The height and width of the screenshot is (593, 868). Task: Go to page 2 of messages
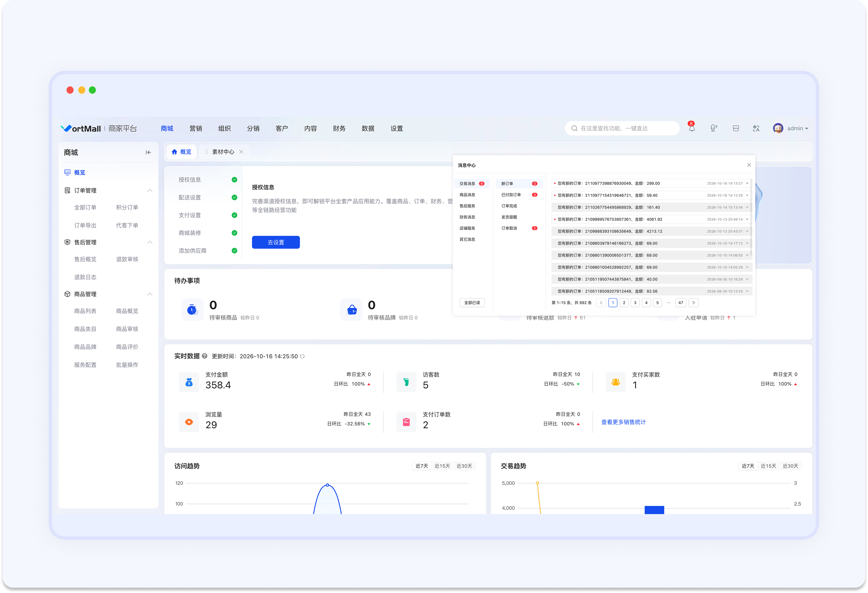point(624,303)
